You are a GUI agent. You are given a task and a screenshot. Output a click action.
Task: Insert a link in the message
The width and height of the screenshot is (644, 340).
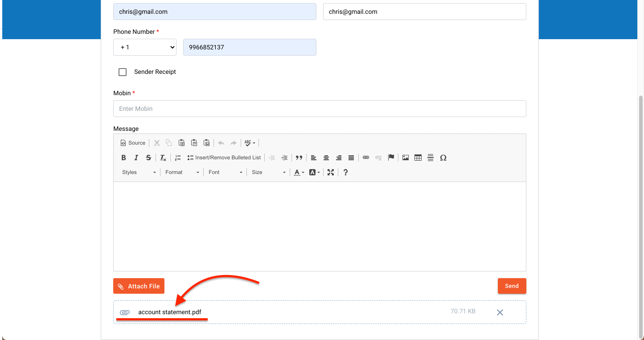(x=366, y=158)
